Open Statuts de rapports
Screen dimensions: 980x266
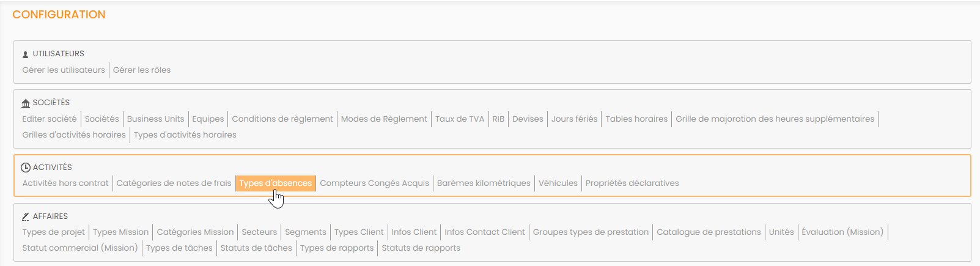tap(421, 248)
